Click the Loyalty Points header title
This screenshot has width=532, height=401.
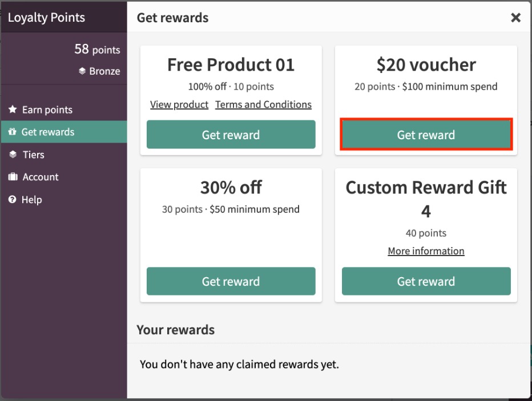(x=46, y=17)
